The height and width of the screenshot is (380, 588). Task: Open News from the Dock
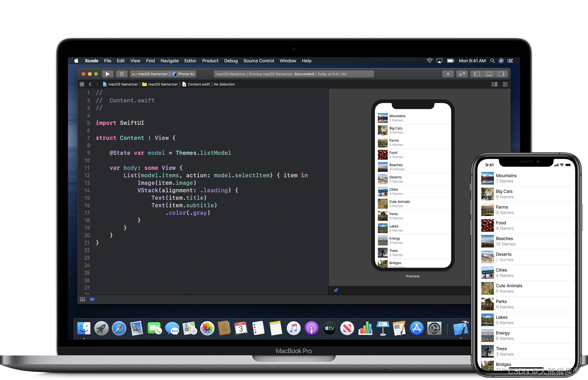click(x=347, y=328)
